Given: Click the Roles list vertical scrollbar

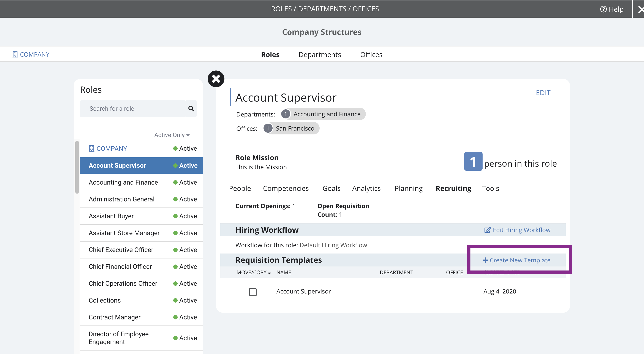Looking at the screenshot, I should (x=77, y=167).
